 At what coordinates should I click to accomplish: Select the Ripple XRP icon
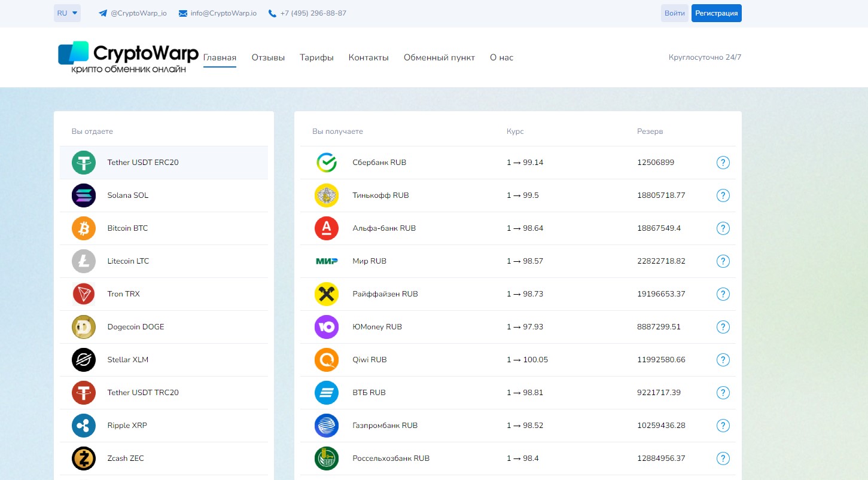84,426
